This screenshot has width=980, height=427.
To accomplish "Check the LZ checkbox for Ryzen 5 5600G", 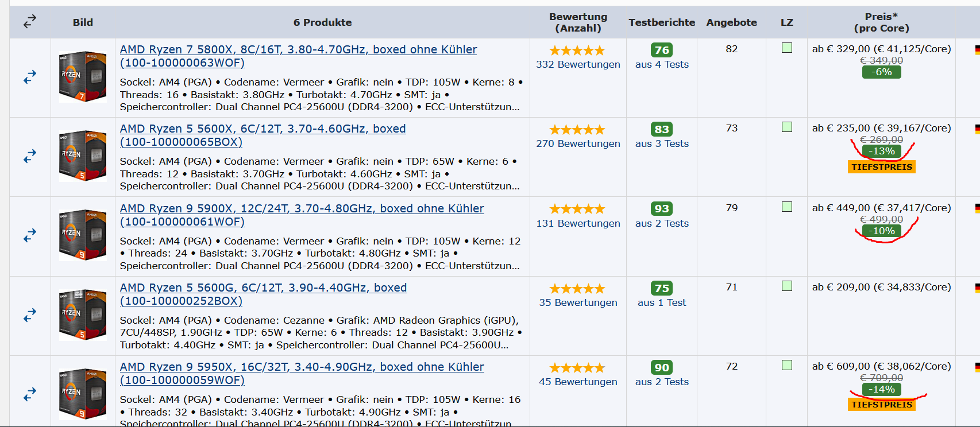I will click(x=787, y=286).
